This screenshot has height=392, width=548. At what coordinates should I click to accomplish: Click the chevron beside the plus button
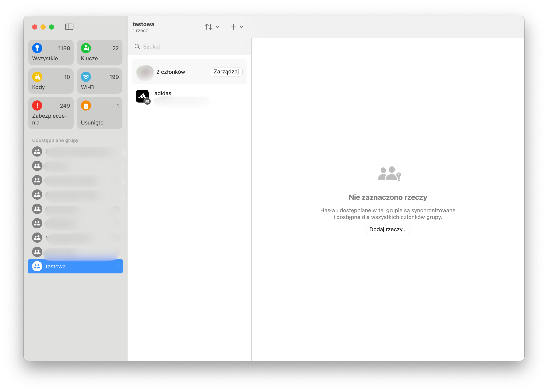tap(241, 27)
